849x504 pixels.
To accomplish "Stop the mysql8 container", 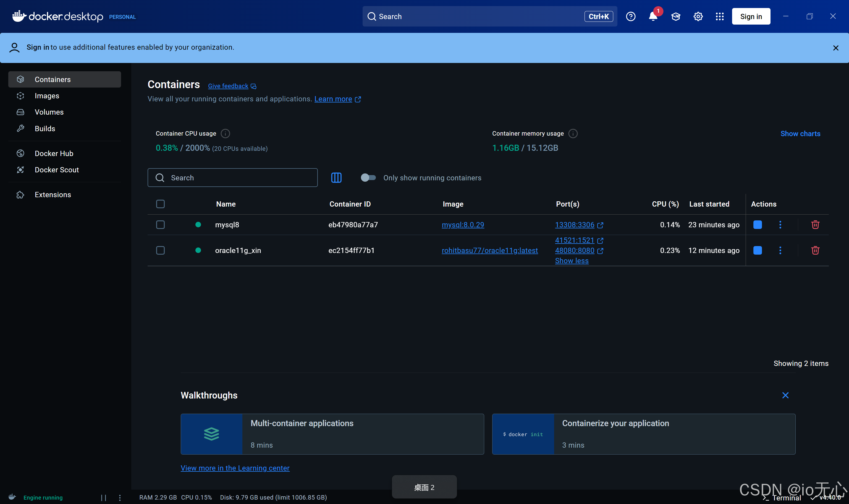I will (x=757, y=225).
